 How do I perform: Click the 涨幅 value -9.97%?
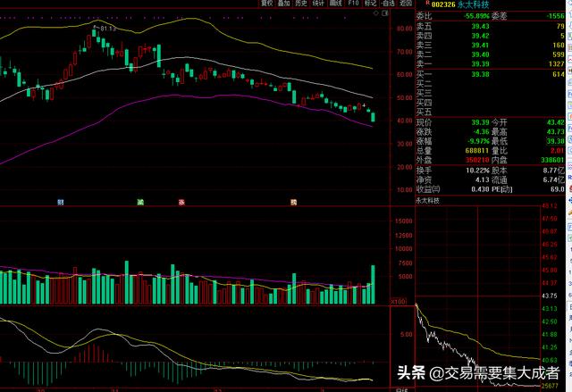point(479,141)
